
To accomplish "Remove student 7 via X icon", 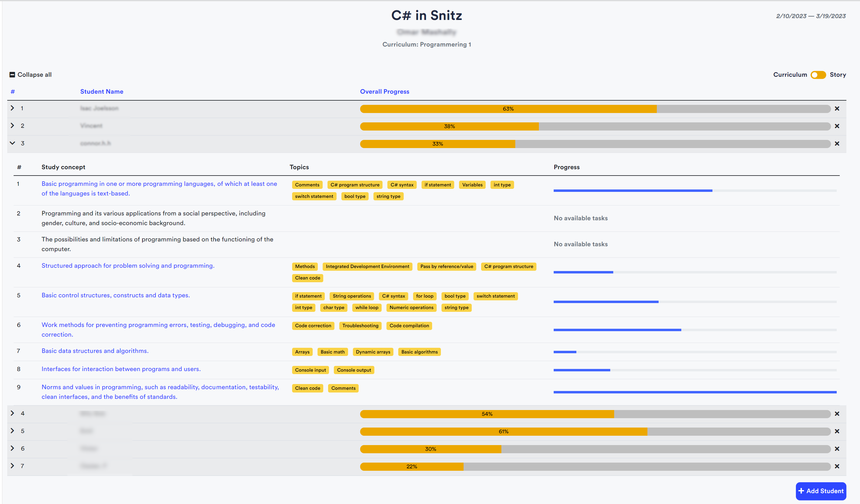I will coord(837,466).
